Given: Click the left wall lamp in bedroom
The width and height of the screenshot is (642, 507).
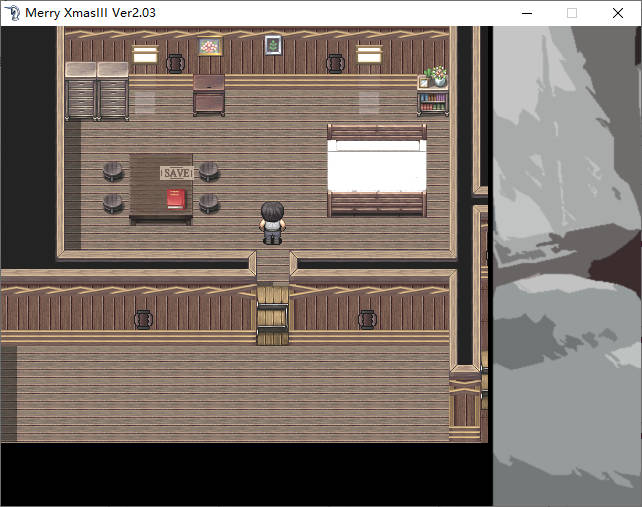Looking at the screenshot, I should click(x=145, y=54).
